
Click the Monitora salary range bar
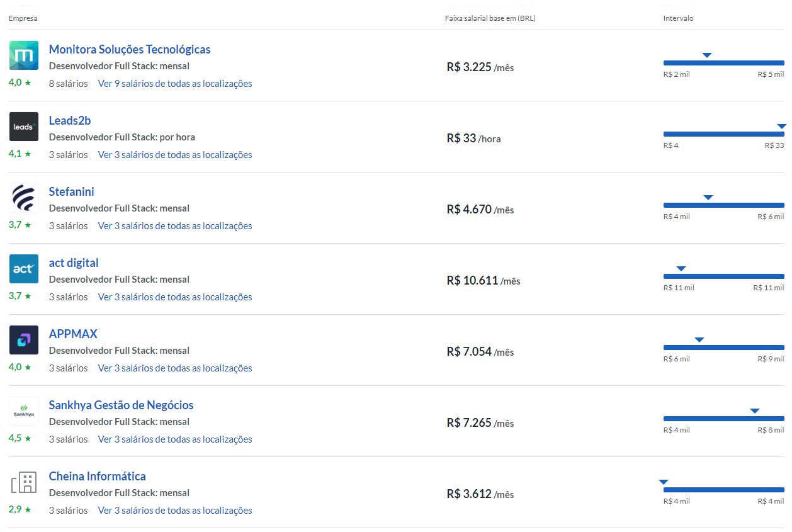pos(723,63)
